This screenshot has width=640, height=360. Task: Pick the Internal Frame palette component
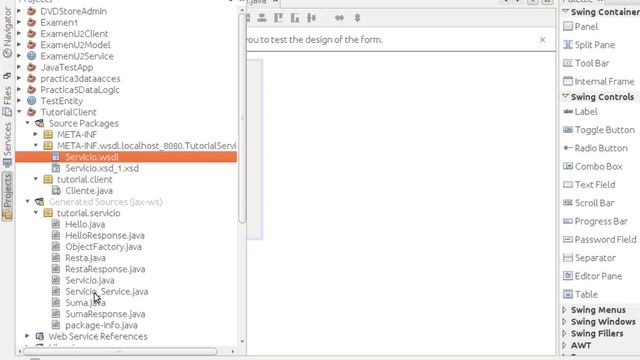tap(598, 81)
